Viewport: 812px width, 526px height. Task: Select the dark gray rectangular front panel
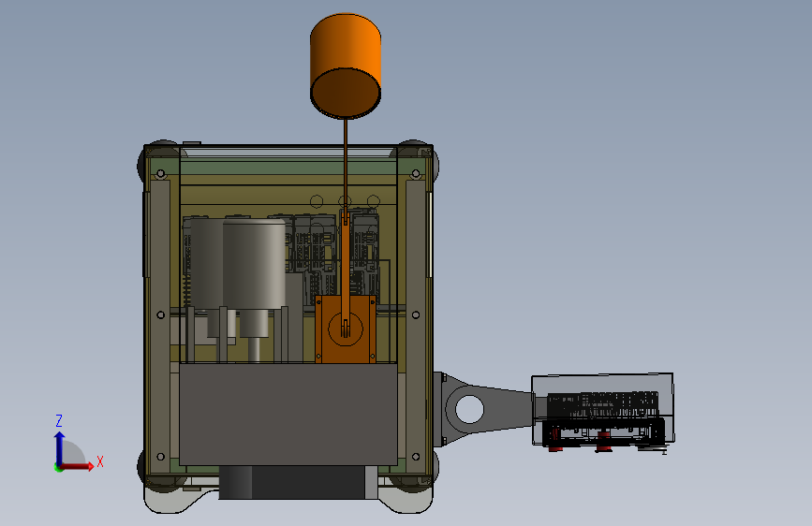[x=288, y=414]
